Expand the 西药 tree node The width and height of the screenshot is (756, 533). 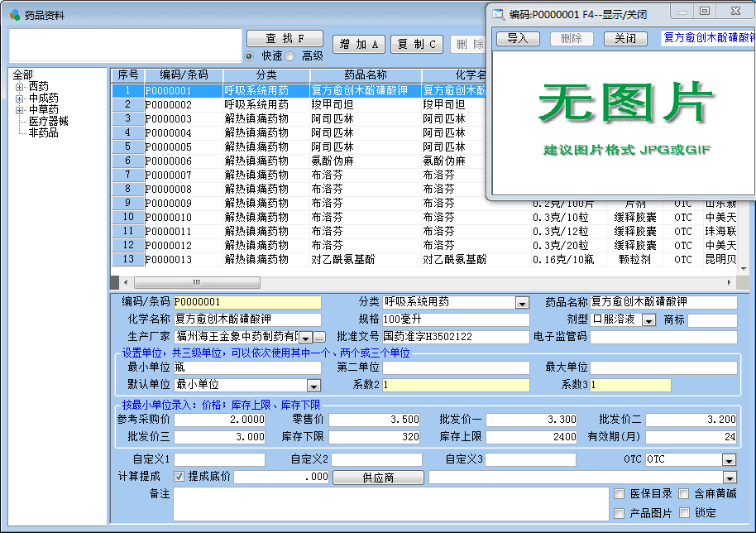click(x=20, y=86)
